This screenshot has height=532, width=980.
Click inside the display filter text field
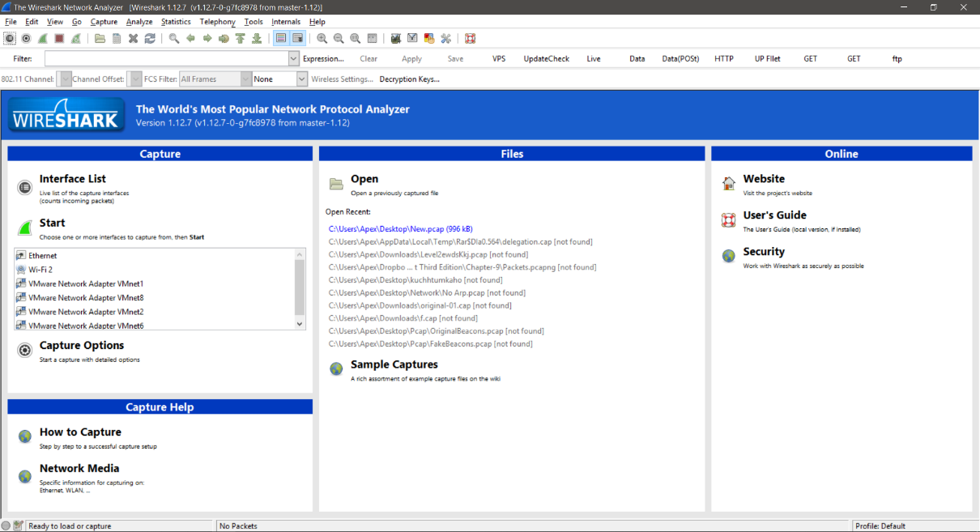pos(167,58)
